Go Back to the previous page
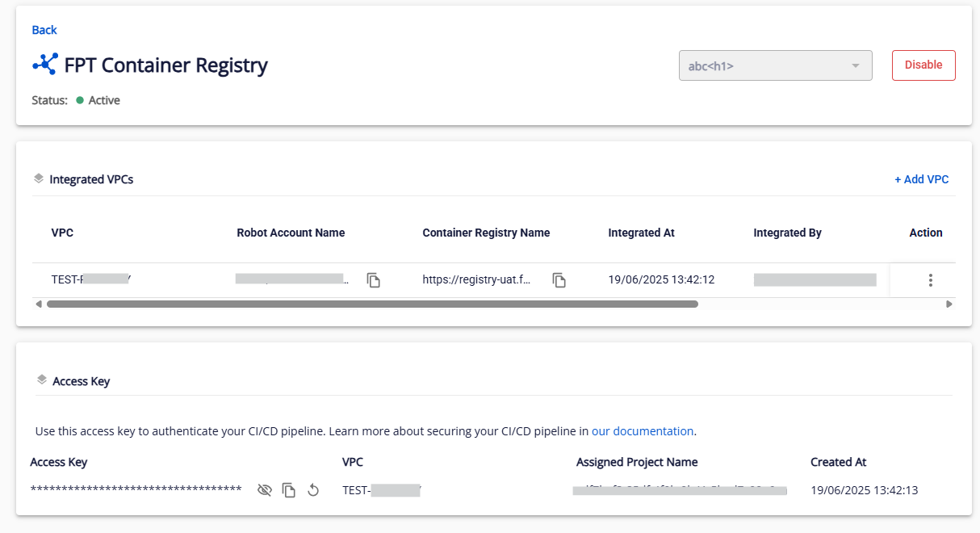980x533 pixels. click(44, 30)
